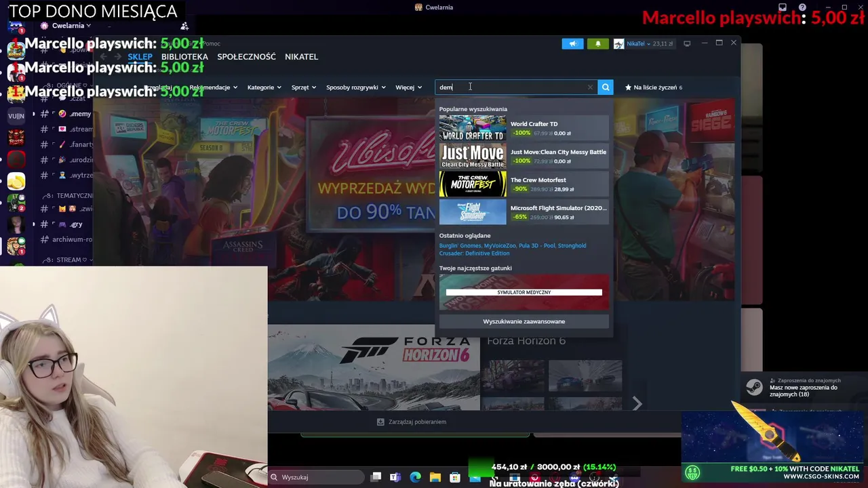Open Microsoft Store in the taskbar
The image size is (868, 488).
(x=454, y=477)
